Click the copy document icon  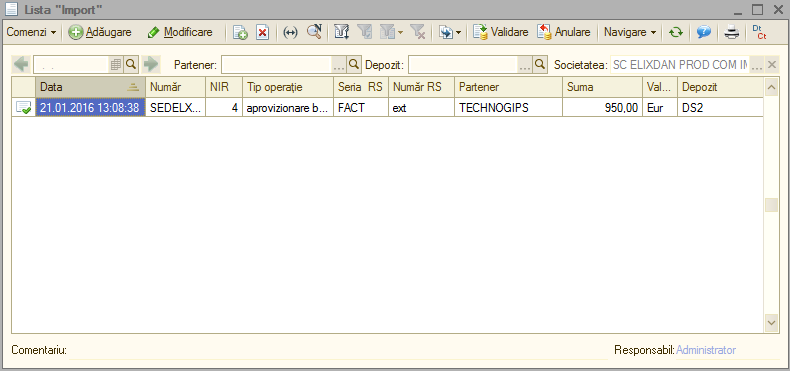click(240, 33)
